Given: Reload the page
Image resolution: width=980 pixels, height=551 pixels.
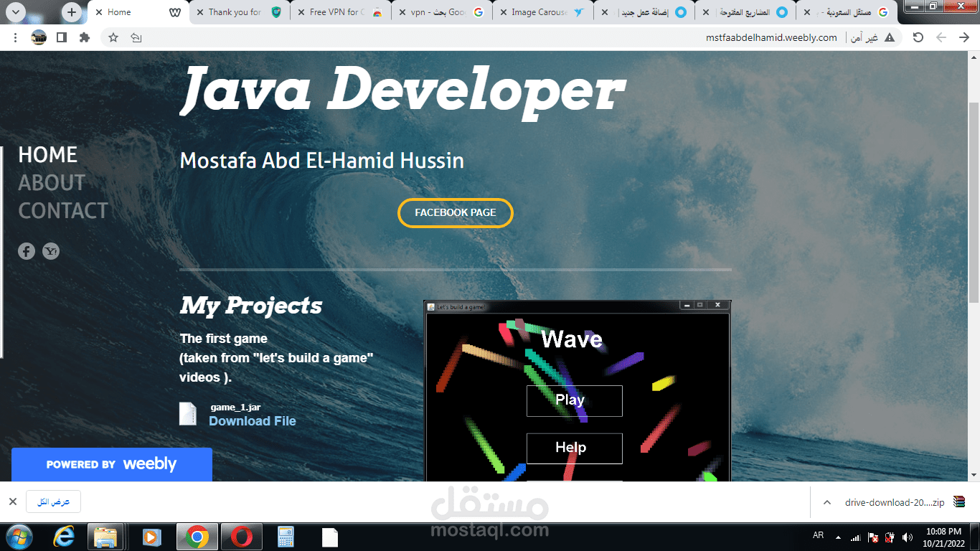Looking at the screenshot, I should tap(918, 37).
